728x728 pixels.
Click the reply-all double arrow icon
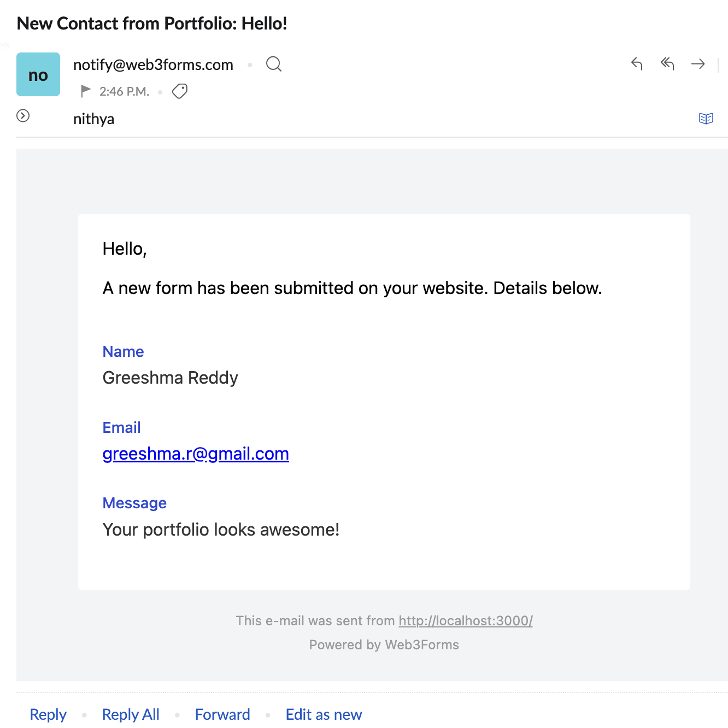(667, 64)
